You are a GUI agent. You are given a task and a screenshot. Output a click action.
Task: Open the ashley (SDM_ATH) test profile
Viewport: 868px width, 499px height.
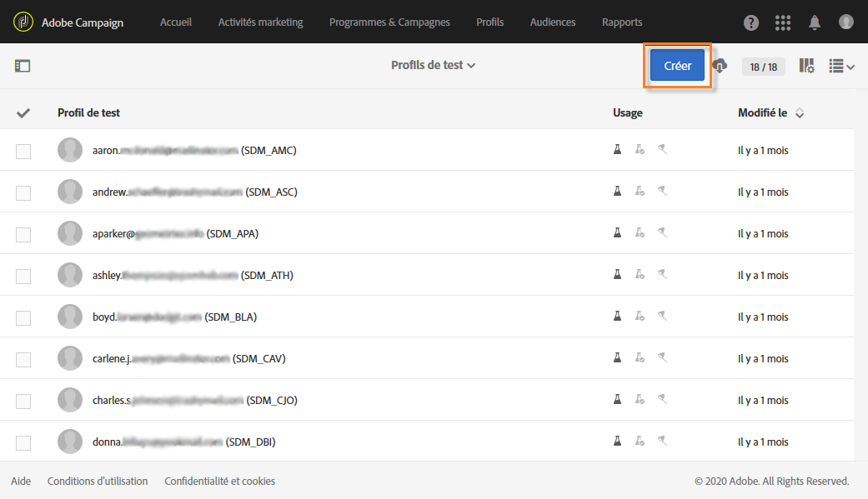pyautogui.click(x=193, y=275)
